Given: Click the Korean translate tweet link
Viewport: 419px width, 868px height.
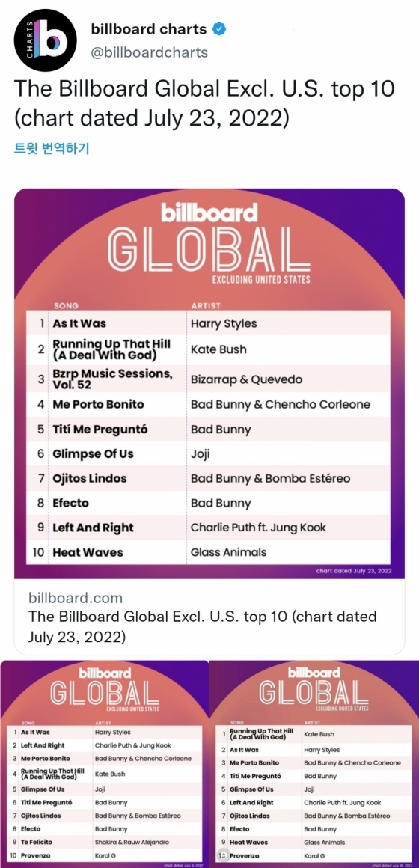Looking at the screenshot, I should pos(52,148).
